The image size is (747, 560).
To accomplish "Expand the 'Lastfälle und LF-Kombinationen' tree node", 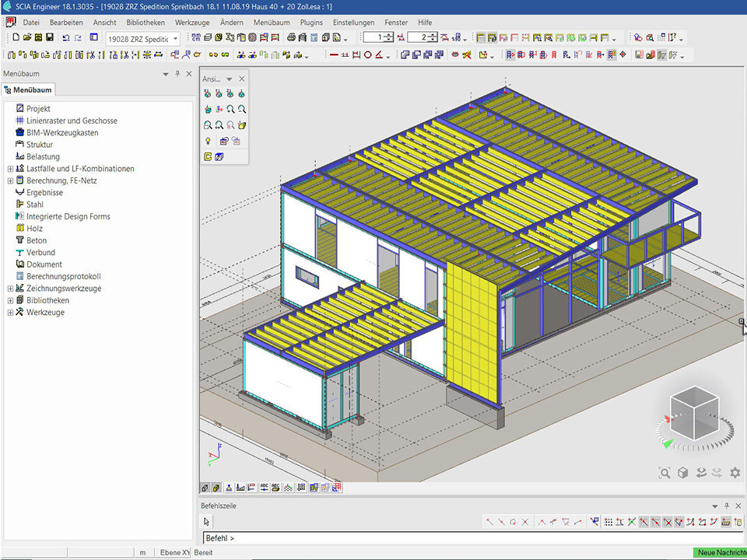I will (x=10, y=169).
